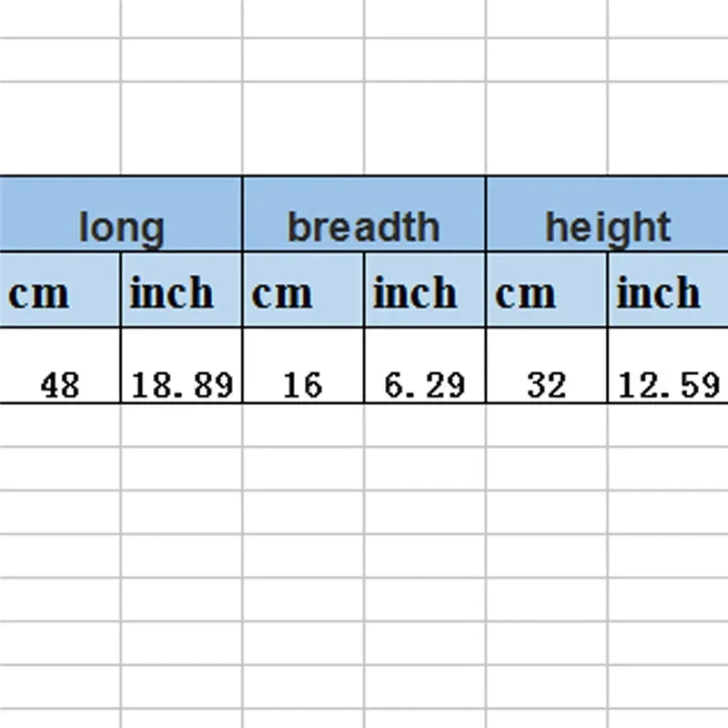Select the cell containing 6.29
728x728 pixels.
tap(425, 366)
